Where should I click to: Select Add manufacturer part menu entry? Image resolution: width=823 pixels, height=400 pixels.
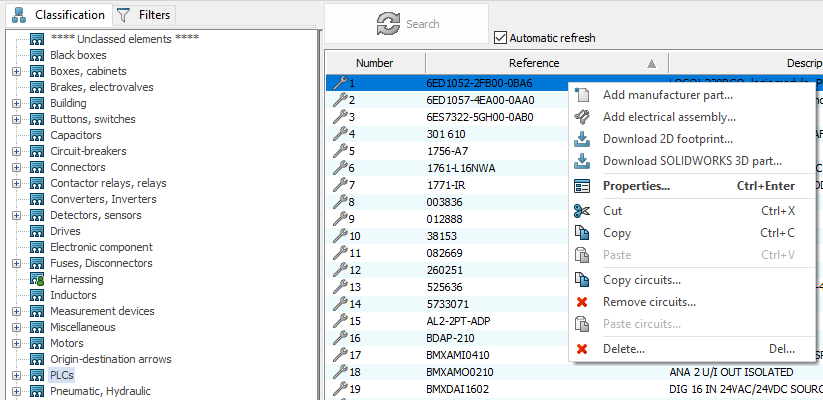667,95
